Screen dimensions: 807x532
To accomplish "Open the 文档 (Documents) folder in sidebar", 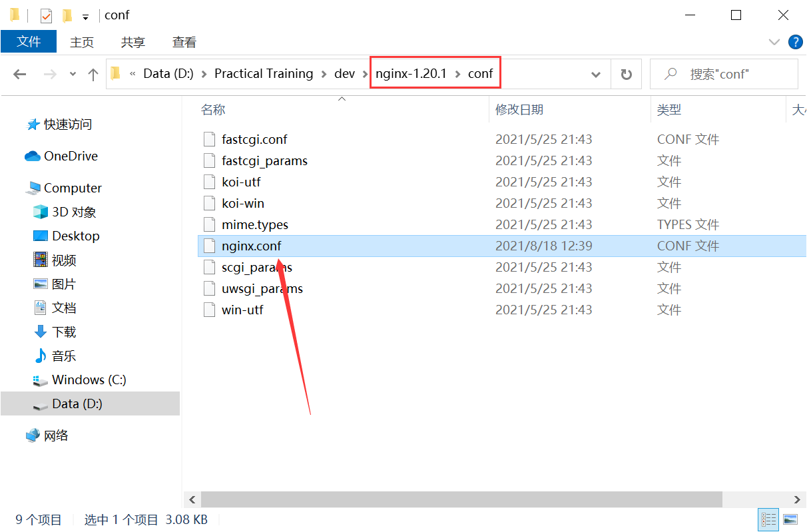I will (x=55, y=308).
